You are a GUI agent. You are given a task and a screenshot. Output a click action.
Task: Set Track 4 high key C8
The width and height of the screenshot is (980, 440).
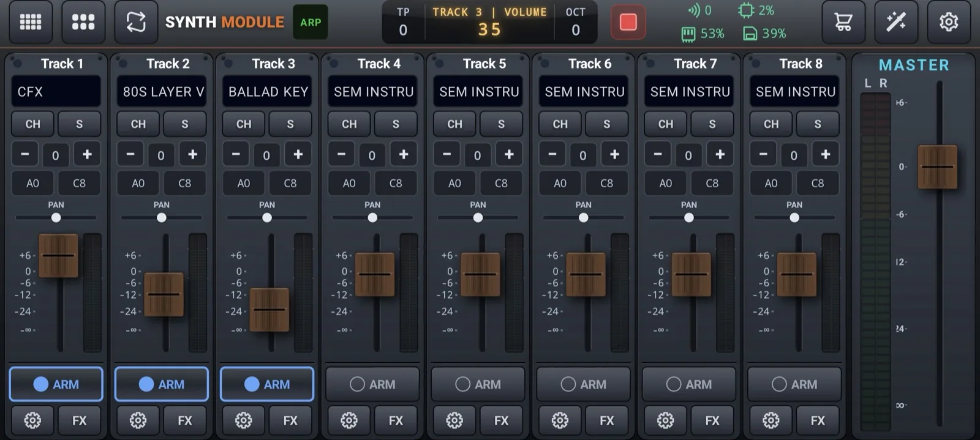tap(396, 183)
